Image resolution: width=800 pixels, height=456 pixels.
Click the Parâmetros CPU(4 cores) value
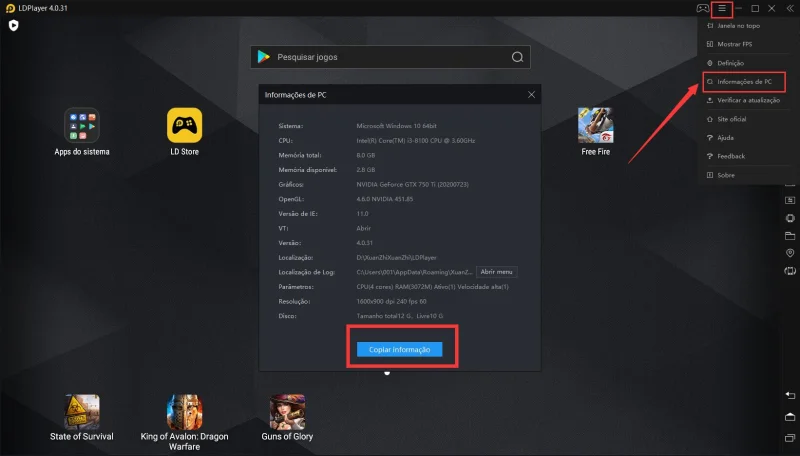pyautogui.click(x=432, y=287)
